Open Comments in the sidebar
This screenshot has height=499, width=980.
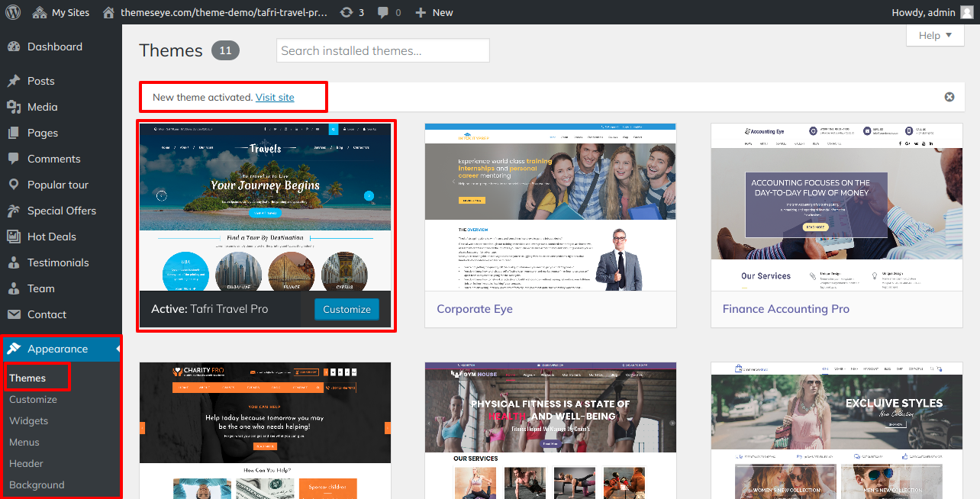pyautogui.click(x=54, y=159)
